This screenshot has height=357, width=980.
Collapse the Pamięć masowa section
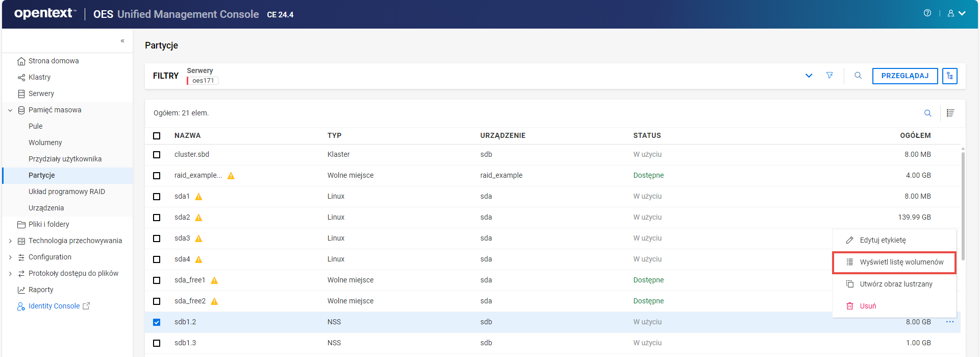tap(10, 110)
